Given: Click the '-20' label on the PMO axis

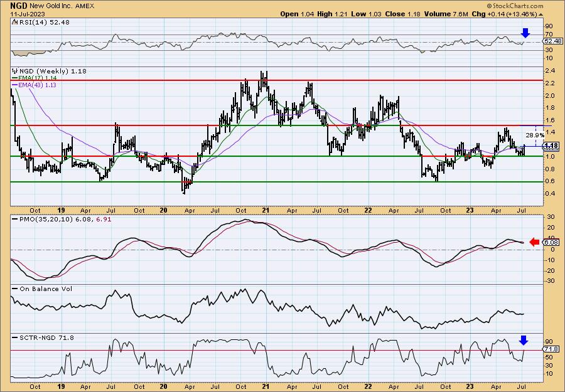Looking at the screenshot, I should [549, 270].
